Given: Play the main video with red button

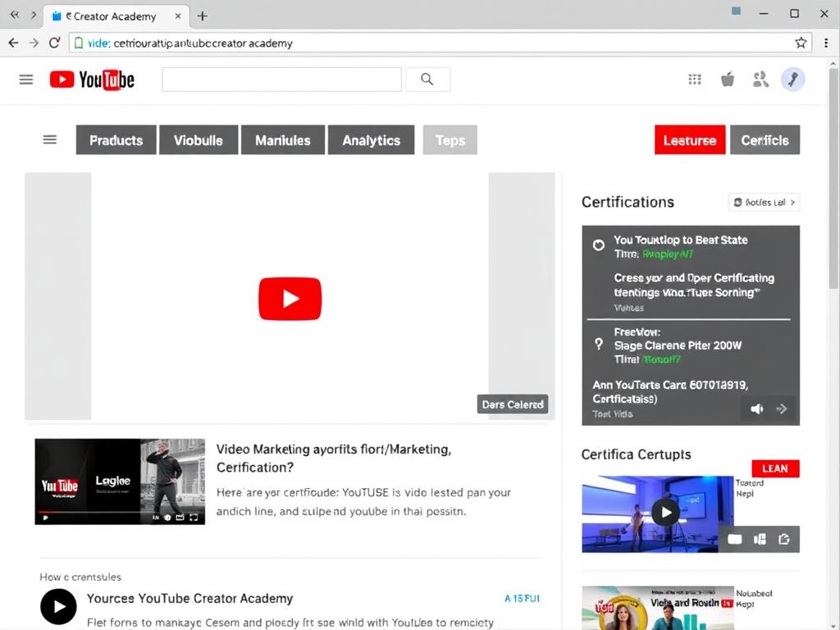Looking at the screenshot, I should point(290,299).
